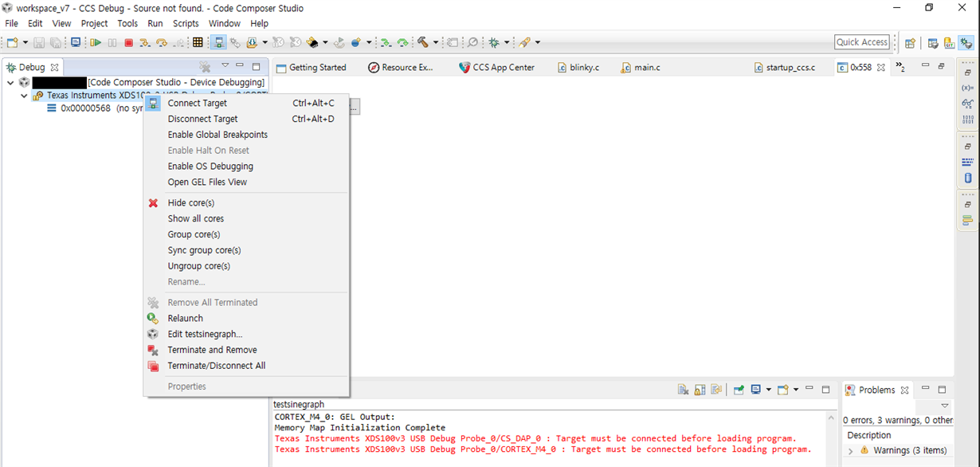
Task: Open the Debug view menu triangle
Action: pos(225,66)
